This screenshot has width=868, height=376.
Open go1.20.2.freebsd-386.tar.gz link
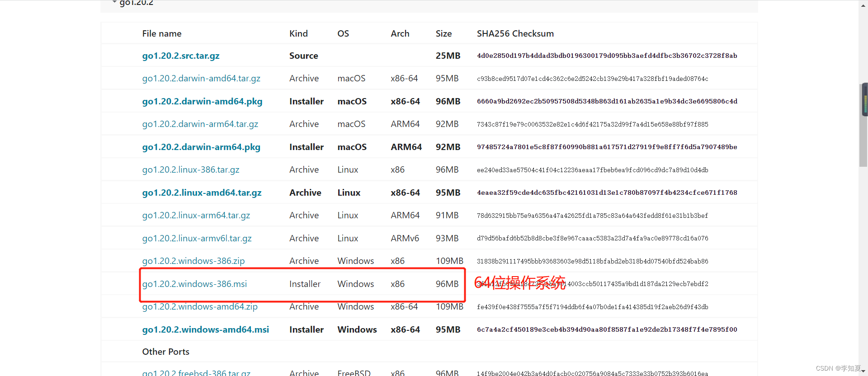point(196,373)
